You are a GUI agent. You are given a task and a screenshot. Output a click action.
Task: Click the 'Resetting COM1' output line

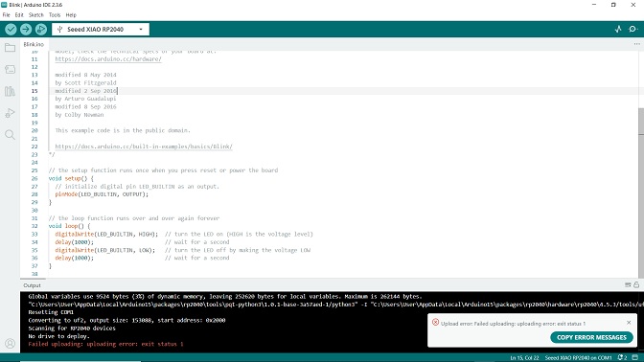[x=50, y=312]
